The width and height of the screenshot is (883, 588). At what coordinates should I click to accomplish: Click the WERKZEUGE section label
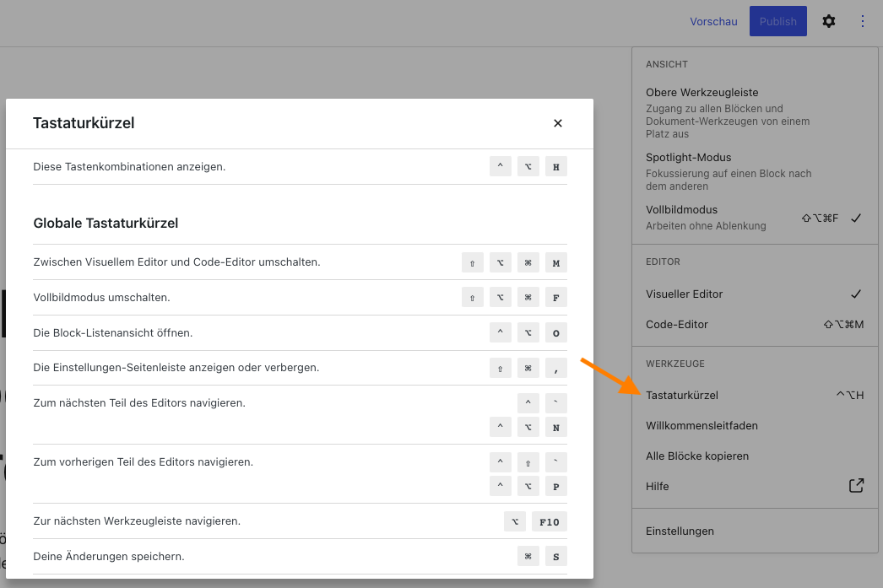click(x=675, y=364)
